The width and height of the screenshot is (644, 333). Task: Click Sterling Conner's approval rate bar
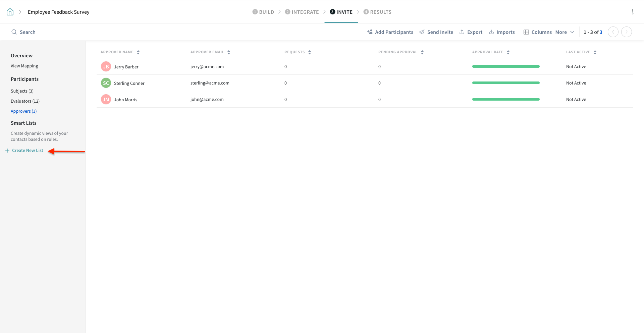tap(505, 83)
